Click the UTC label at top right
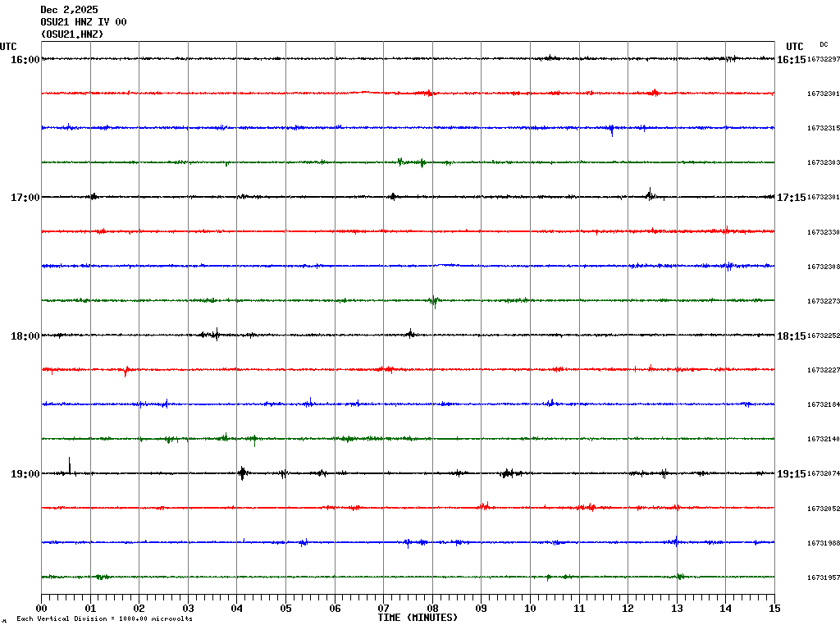This screenshot has width=840, height=630. click(x=794, y=47)
